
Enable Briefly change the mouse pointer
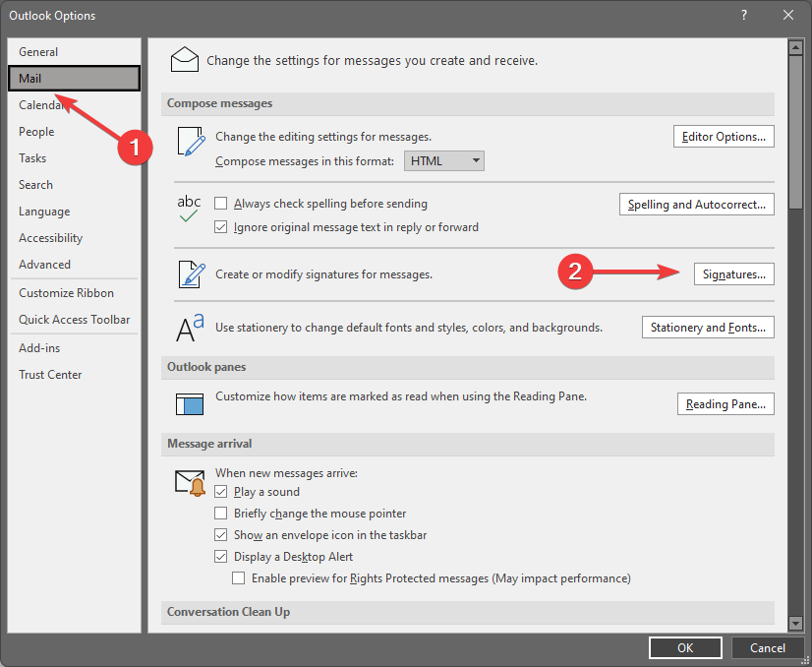click(x=220, y=514)
